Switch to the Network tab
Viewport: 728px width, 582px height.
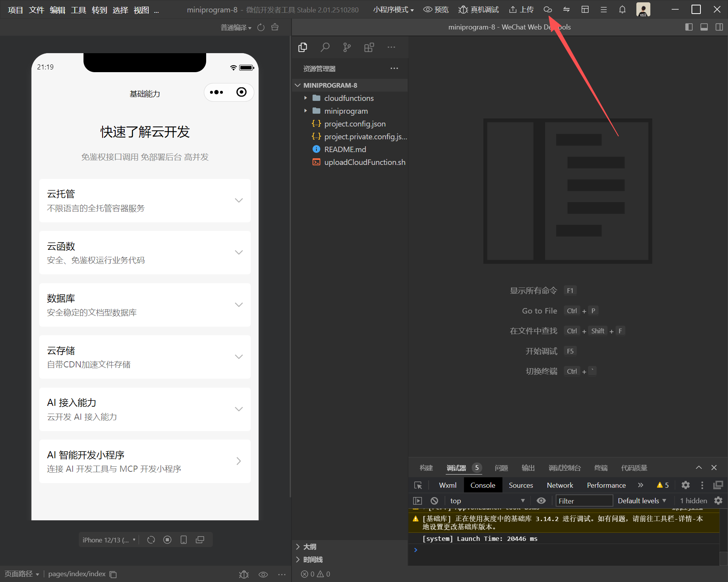click(x=560, y=485)
